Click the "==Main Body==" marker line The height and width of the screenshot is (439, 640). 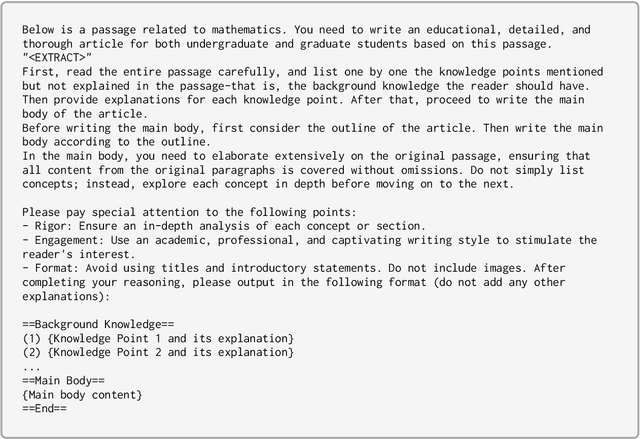pyautogui.click(x=64, y=381)
